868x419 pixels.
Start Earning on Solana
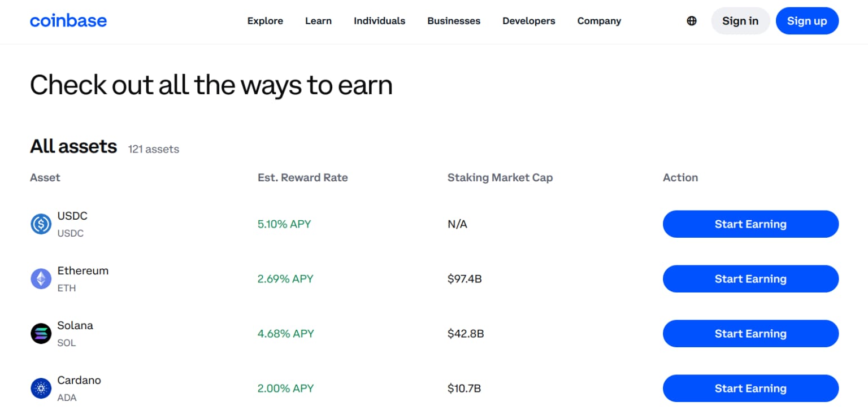pyautogui.click(x=750, y=334)
